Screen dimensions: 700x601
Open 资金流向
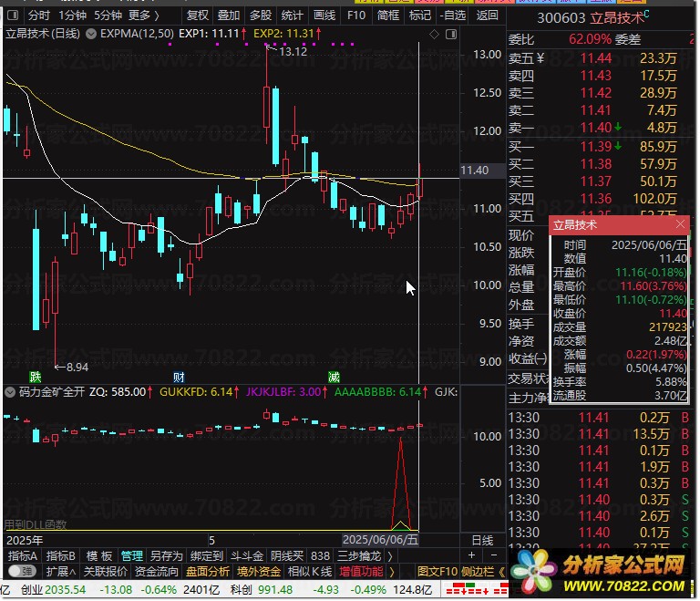(156, 572)
